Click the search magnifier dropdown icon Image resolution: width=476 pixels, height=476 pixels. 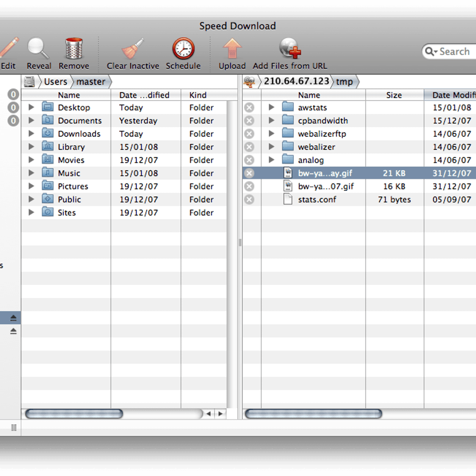coord(431,51)
